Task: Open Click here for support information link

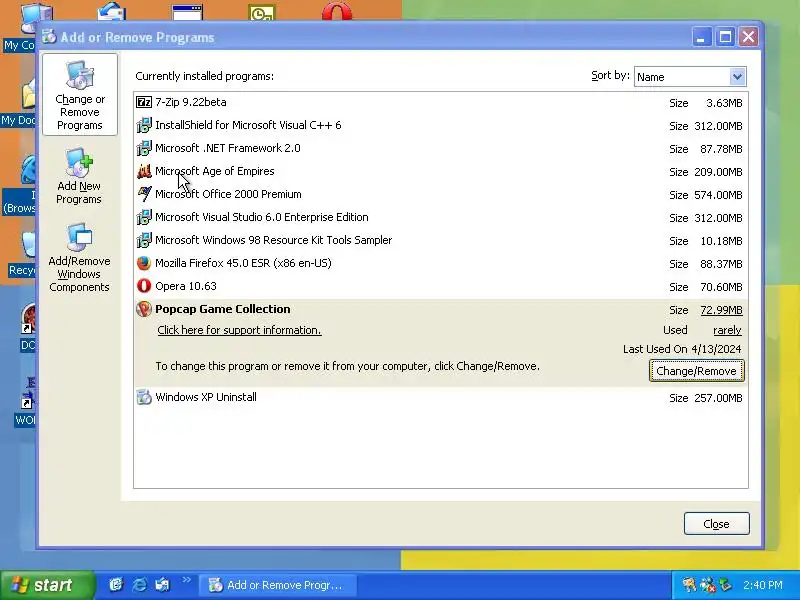Action: (239, 330)
